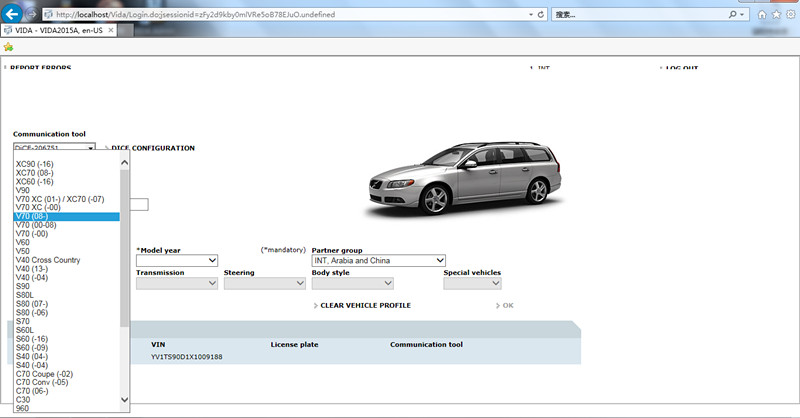Open the Special vehicles dropdown

pyautogui.click(x=472, y=283)
